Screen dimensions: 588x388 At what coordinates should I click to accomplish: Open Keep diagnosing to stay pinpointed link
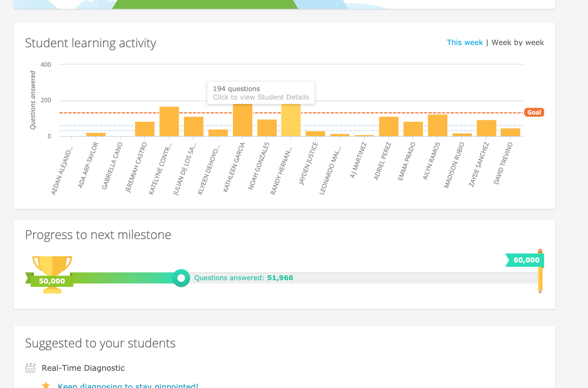128,385
